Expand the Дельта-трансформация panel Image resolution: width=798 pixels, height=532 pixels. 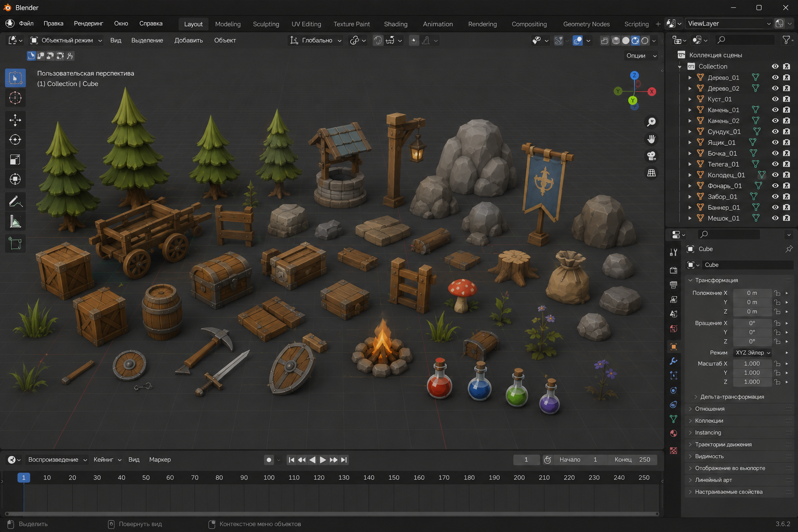point(731,397)
